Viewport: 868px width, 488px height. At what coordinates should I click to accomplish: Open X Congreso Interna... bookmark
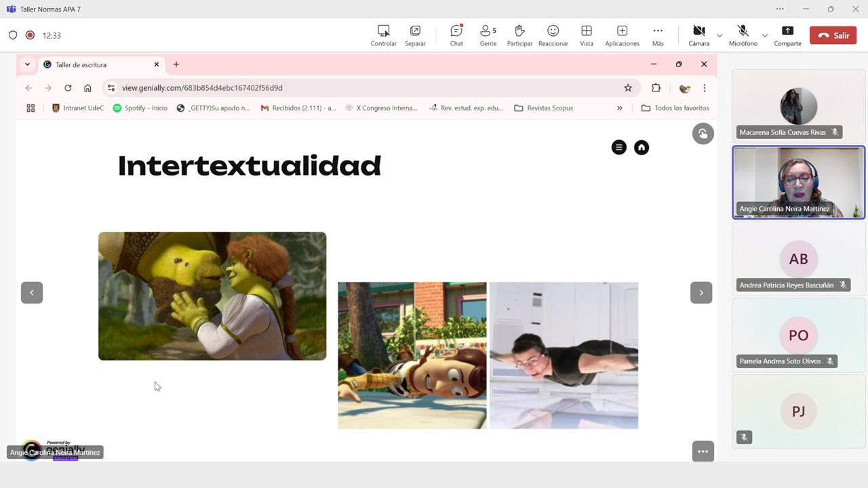tap(381, 108)
